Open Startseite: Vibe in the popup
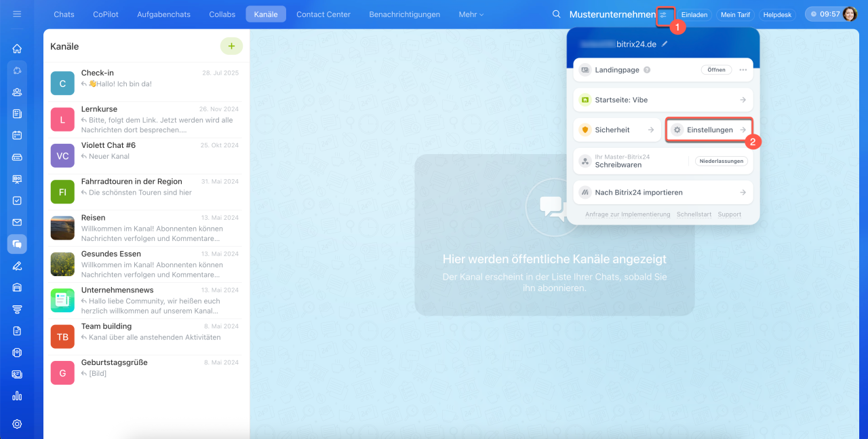Image resolution: width=868 pixels, height=439 pixels. 663,100
